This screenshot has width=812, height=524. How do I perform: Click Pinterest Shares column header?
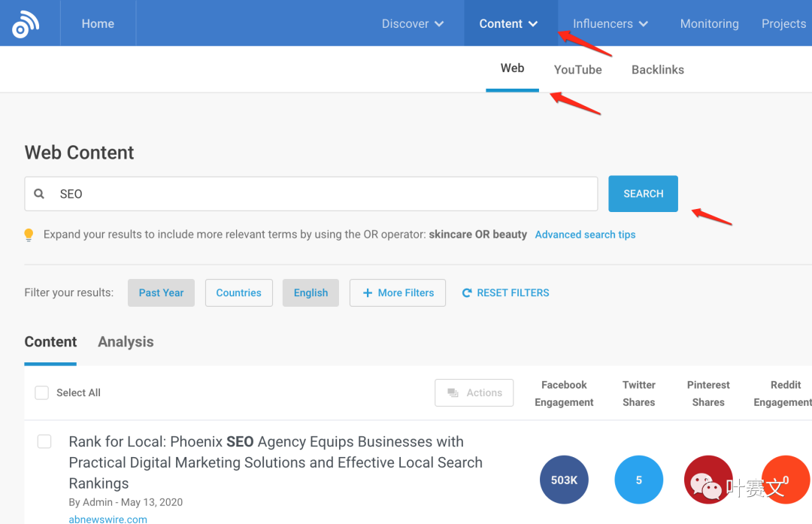[x=708, y=393]
